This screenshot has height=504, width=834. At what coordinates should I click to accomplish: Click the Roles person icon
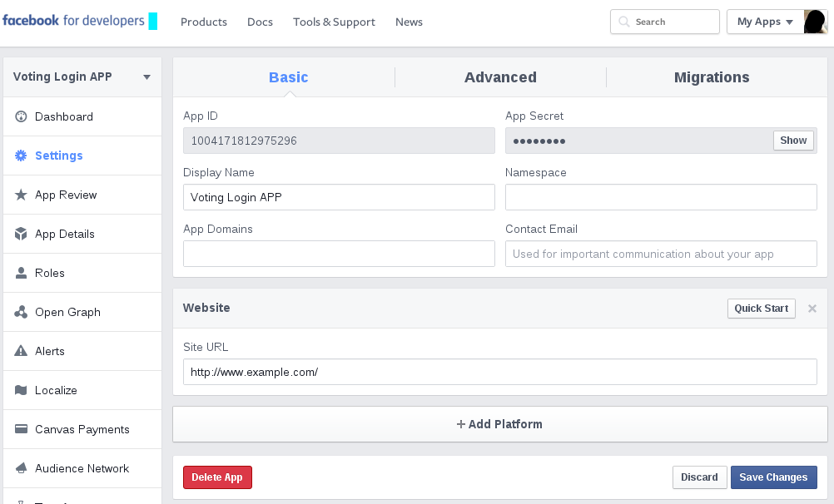pos(21,273)
